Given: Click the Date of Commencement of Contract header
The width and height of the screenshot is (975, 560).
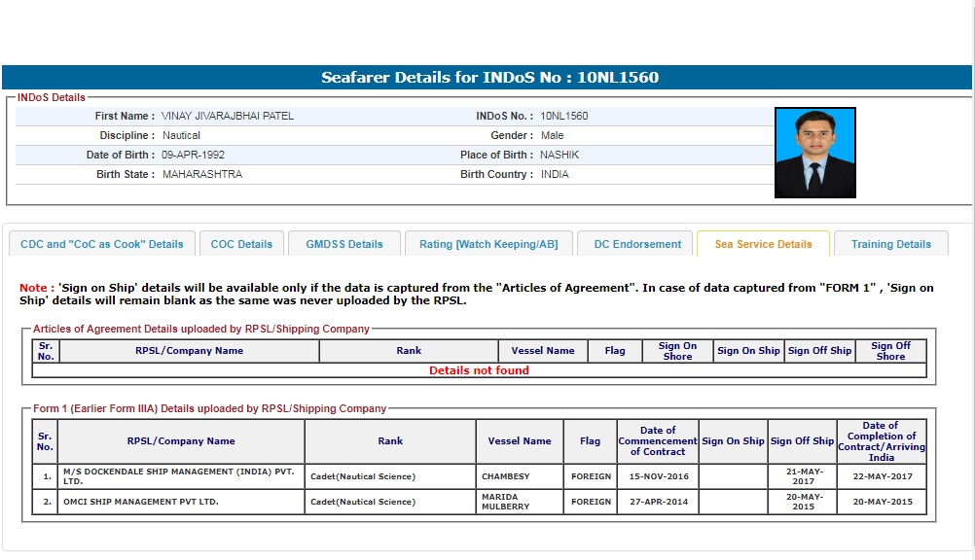Looking at the screenshot, I should click(658, 440).
